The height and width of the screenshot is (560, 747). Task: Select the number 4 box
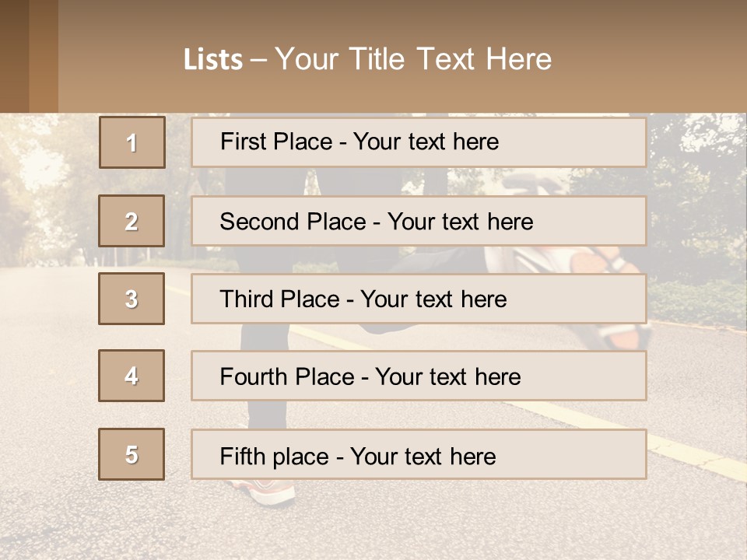click(x=132, y=376)
